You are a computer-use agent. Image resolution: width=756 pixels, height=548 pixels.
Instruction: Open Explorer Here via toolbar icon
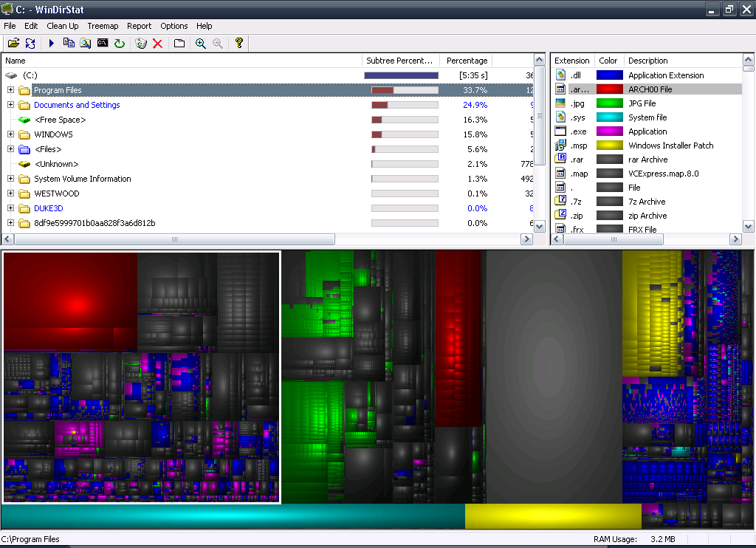click(86, 43)
